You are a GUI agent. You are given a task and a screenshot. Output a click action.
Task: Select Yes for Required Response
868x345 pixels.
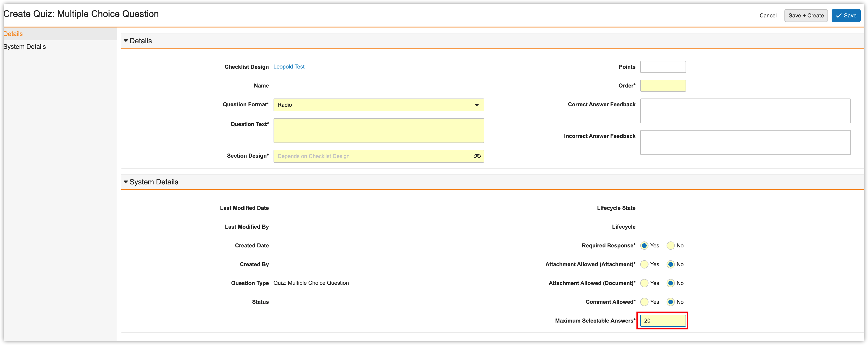[644, 246]
